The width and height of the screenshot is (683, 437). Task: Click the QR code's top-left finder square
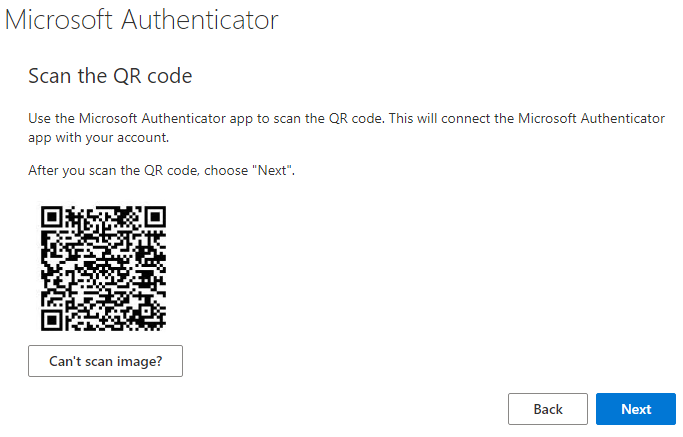pyautogui.click(x=53, y=218)
